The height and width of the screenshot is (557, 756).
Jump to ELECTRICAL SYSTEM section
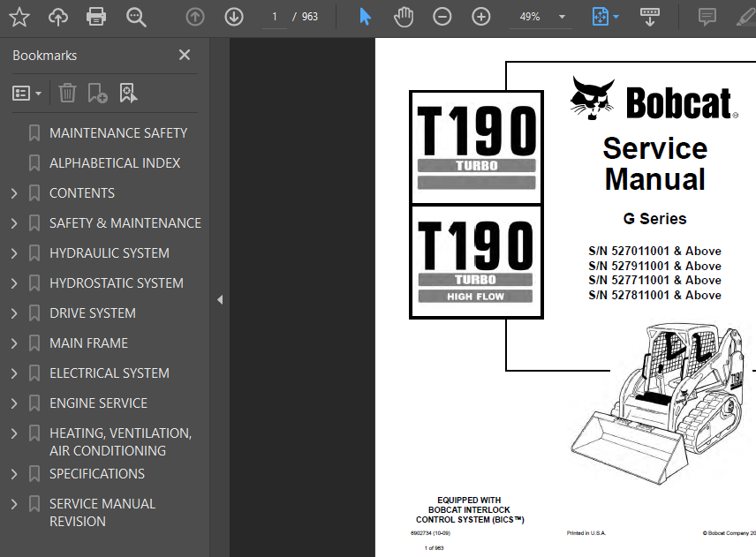point(110,373)
